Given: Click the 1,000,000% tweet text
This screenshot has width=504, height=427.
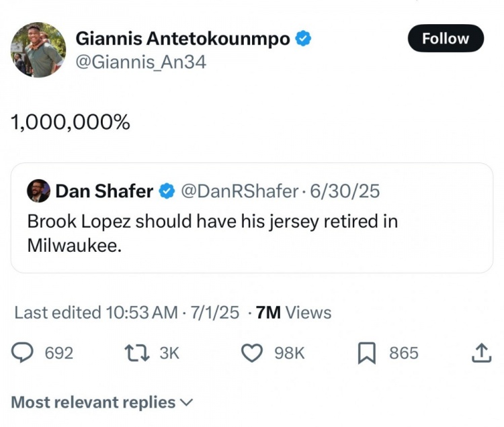Looking at the screenshot, I should pyautogui.click(x=70, y=123).
